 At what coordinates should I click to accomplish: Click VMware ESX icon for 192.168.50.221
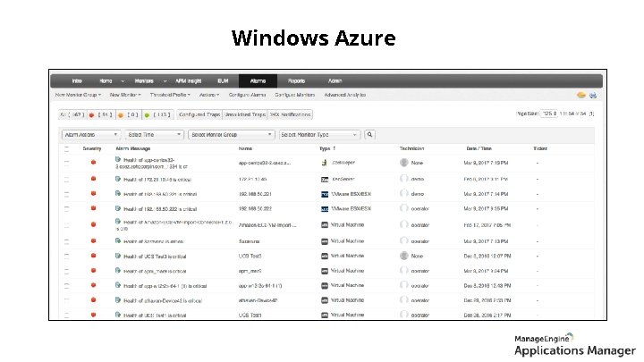325,194
